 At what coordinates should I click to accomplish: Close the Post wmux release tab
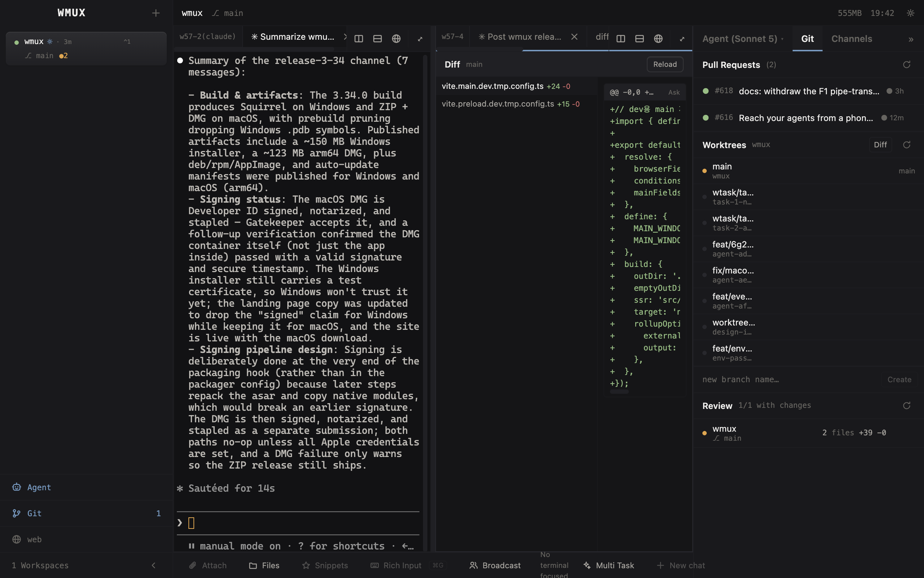click(574, 37)
